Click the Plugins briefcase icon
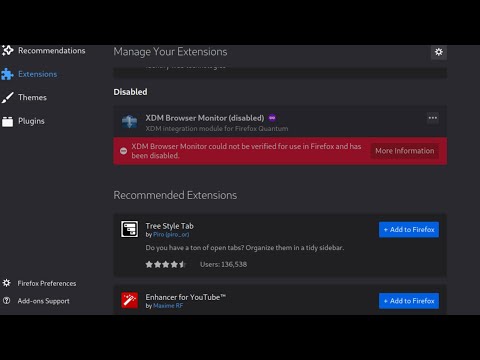The image size is (480, 360). [7, 122]
